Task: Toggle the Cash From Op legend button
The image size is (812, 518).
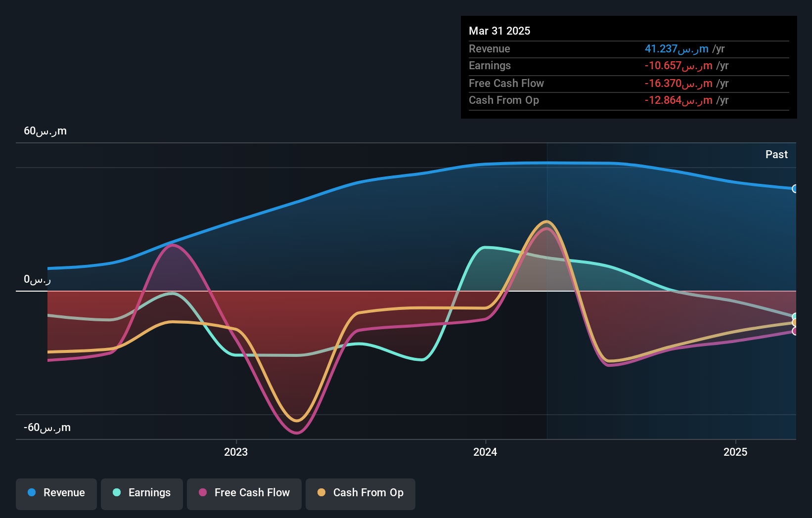Action: (361, 494)
